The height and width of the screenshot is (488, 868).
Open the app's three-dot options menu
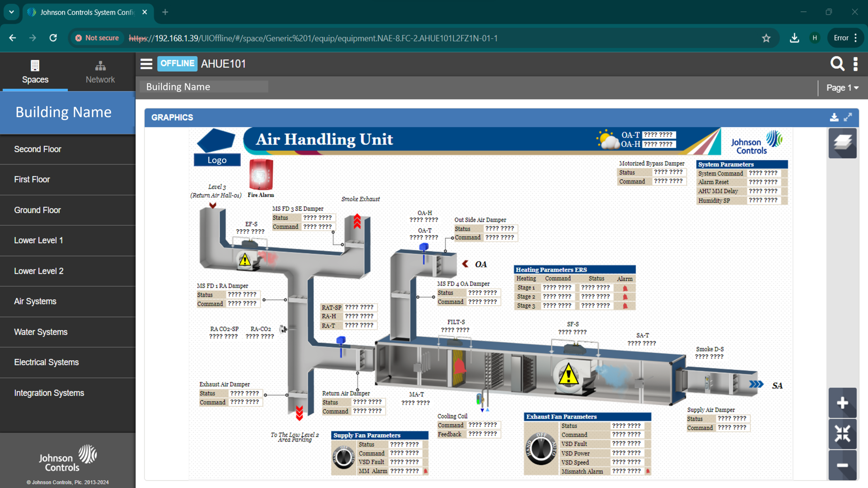pos(855,64)
